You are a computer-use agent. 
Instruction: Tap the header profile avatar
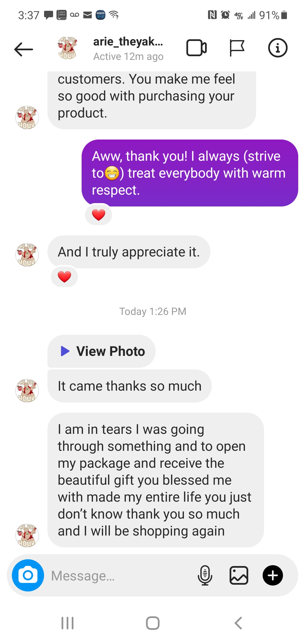click(67, 48)
